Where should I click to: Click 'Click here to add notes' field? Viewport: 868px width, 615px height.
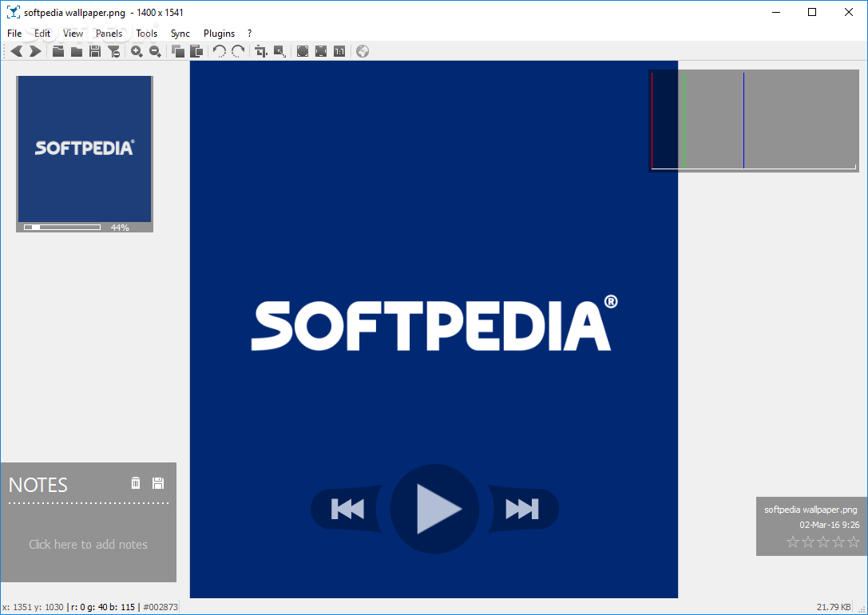[88, 544]
